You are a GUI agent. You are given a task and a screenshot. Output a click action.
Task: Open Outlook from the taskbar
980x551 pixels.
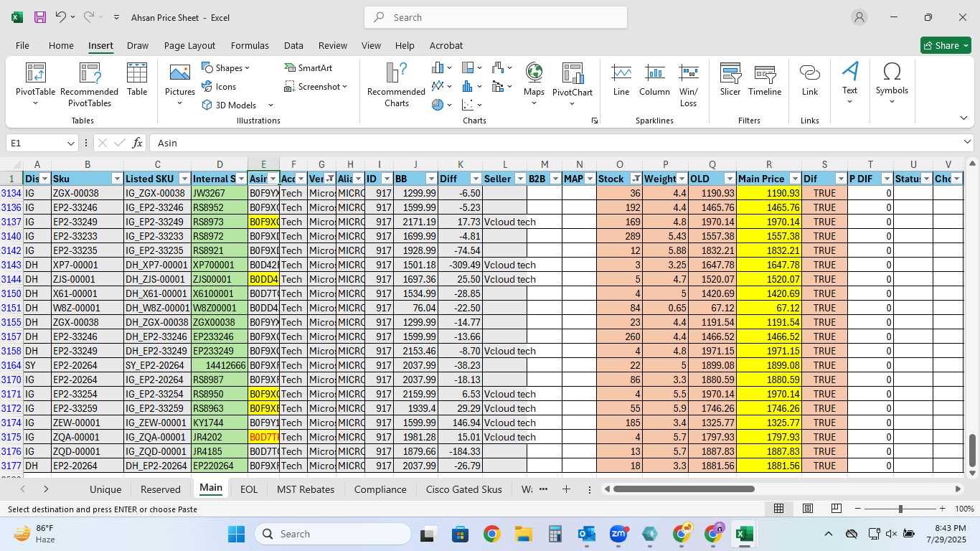point(587,534)
